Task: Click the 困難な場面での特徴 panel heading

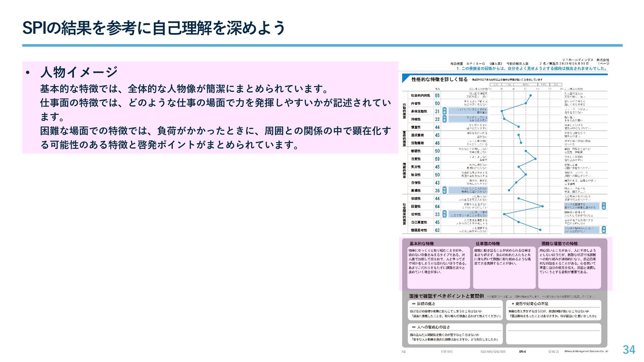Action: pyautogui.click(x=559, y=244)
